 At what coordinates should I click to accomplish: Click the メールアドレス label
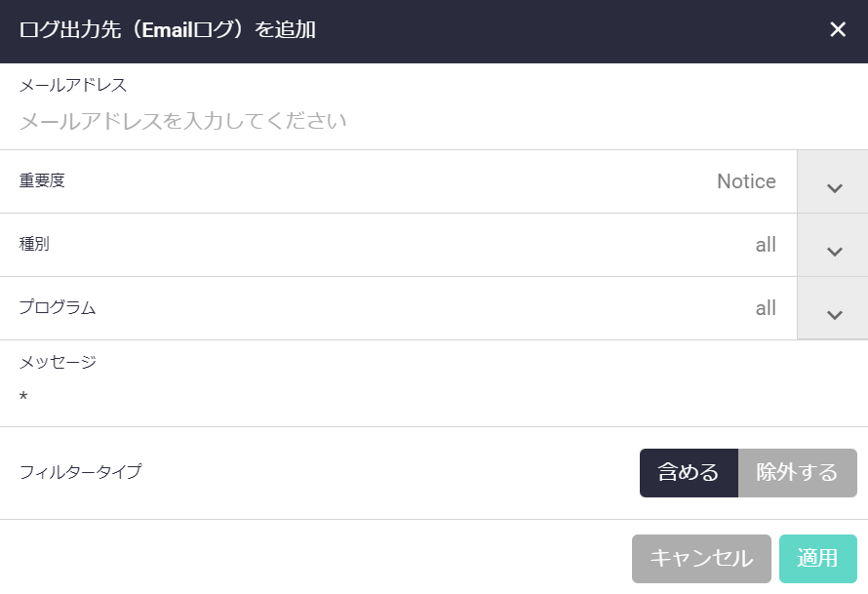[x=73, y=86]
